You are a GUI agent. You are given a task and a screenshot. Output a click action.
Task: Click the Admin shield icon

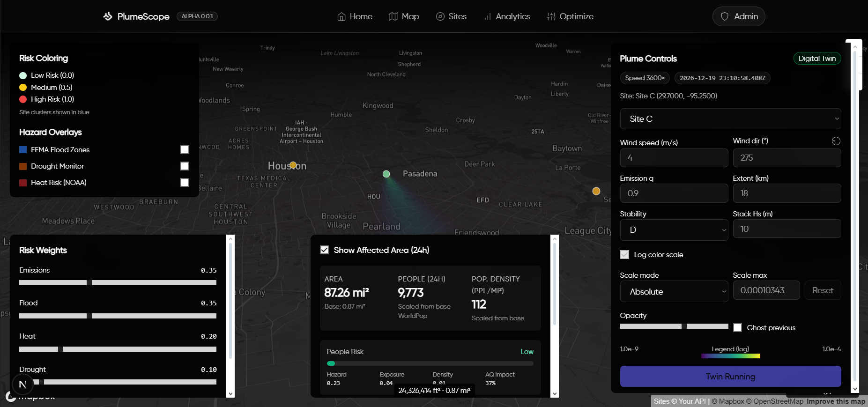click(x=725, y=16)
